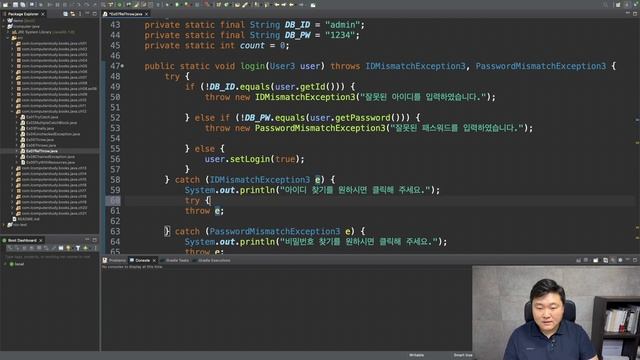
Task: Switch to the Boot Dashboard tab
Action: [x=22, y=240]
